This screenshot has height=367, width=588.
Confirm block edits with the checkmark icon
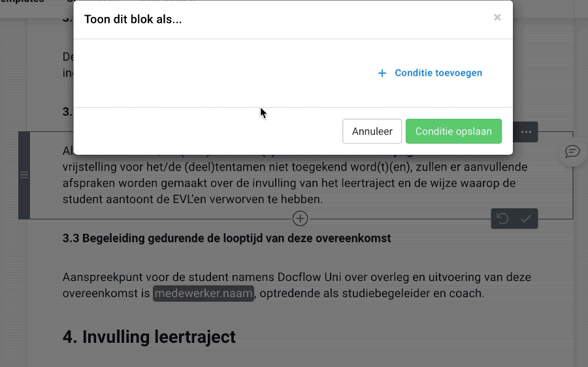[526, 219]
